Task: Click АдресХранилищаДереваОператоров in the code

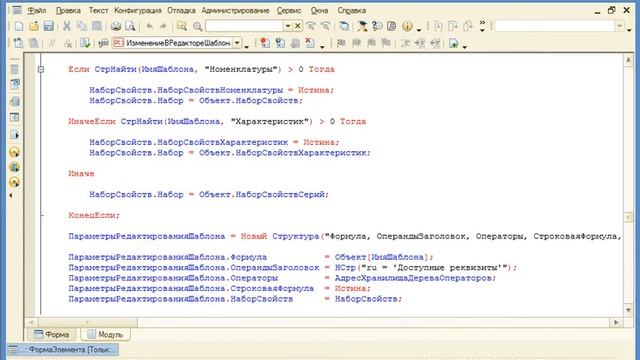Action: click(x=413, y=278)
